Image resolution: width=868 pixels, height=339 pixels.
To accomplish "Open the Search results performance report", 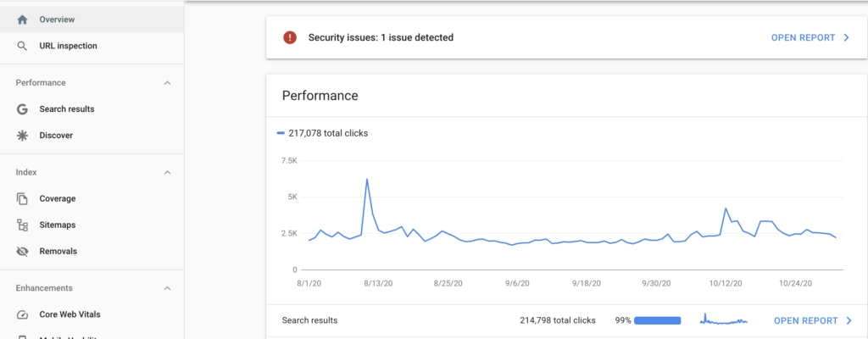I will coord(813,320).
